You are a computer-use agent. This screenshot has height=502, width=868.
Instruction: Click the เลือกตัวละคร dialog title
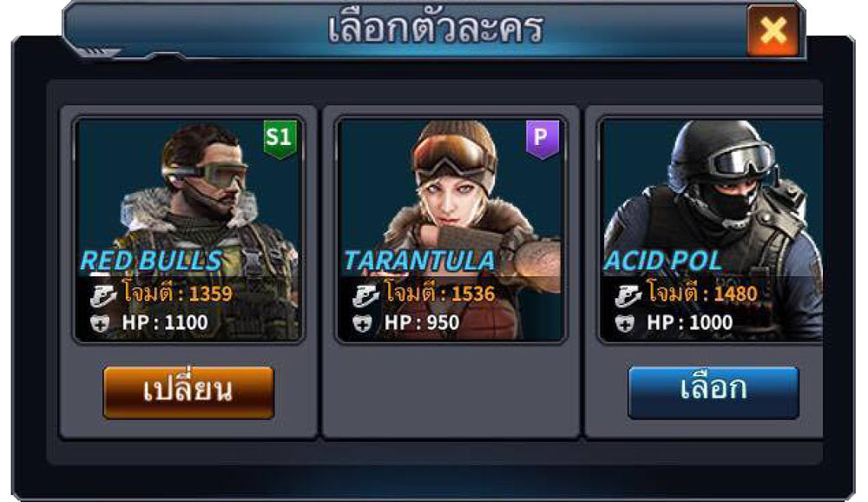click(435, 29)
